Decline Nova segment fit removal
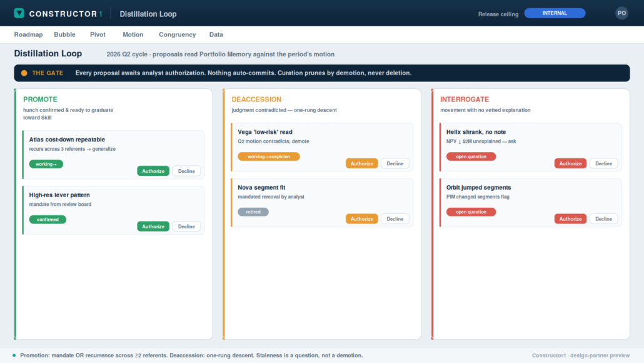The height and width of the screenshot is (363, 644). (x=395, y=219)
